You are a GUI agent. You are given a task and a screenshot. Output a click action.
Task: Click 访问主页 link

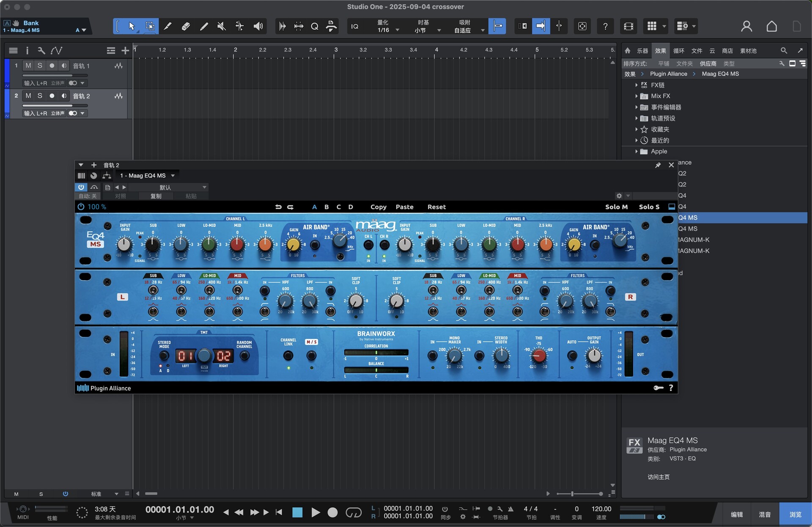coord(658,477)
